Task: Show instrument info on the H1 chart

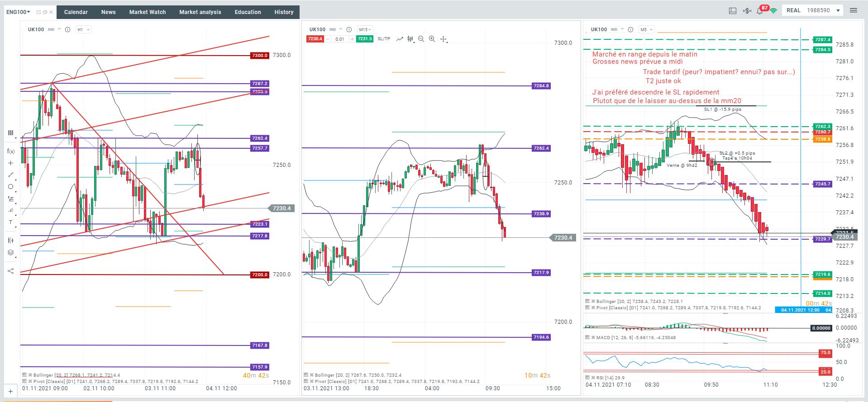Action: tap(67, 29)
